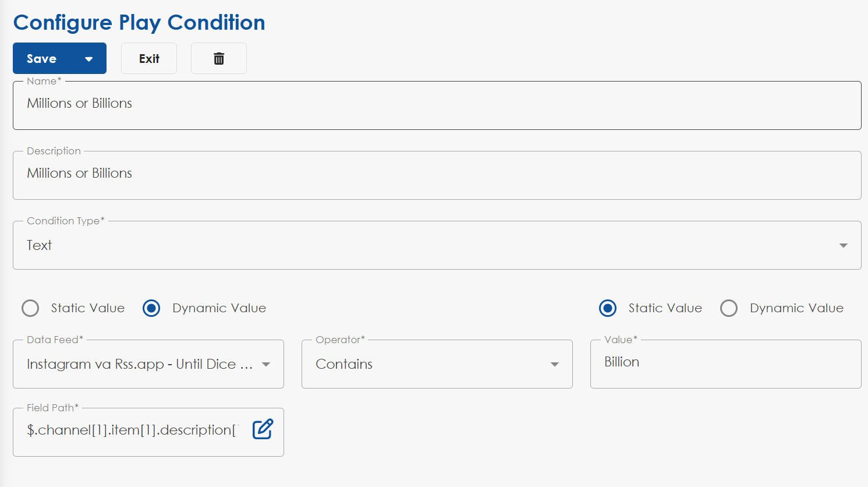Select the right Static Value radio button
868x487 pixels.
pyautogui.click(x=608, y=308)
